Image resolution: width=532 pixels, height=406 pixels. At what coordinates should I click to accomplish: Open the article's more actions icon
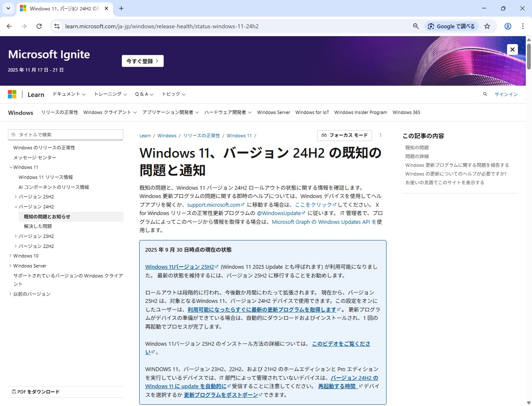(x=380, y=135)
